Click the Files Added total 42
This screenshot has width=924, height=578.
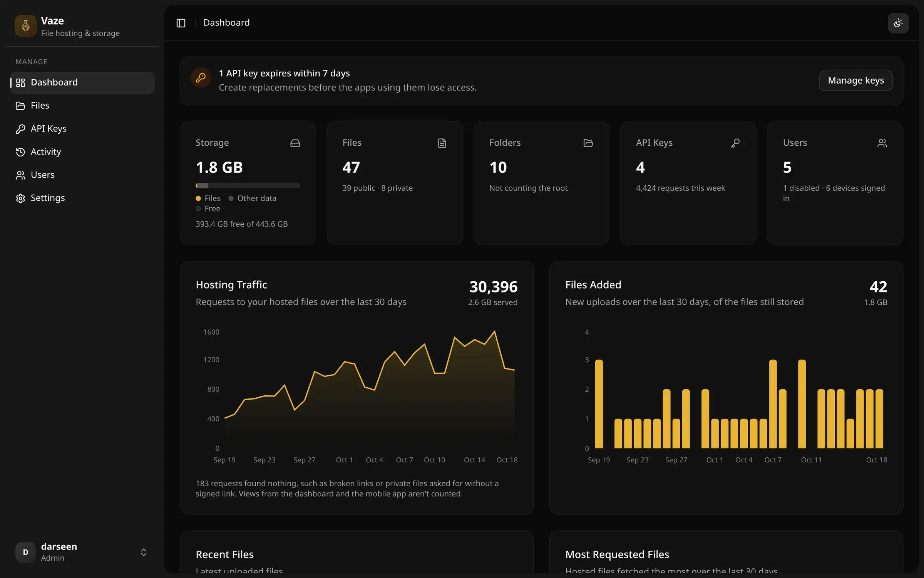pyautogui.click(x=878, y=287)
